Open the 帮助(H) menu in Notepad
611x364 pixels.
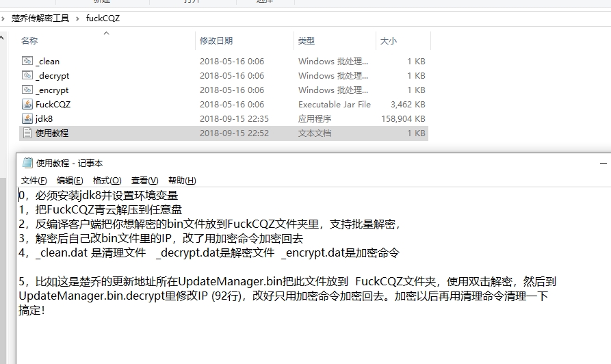182,181
